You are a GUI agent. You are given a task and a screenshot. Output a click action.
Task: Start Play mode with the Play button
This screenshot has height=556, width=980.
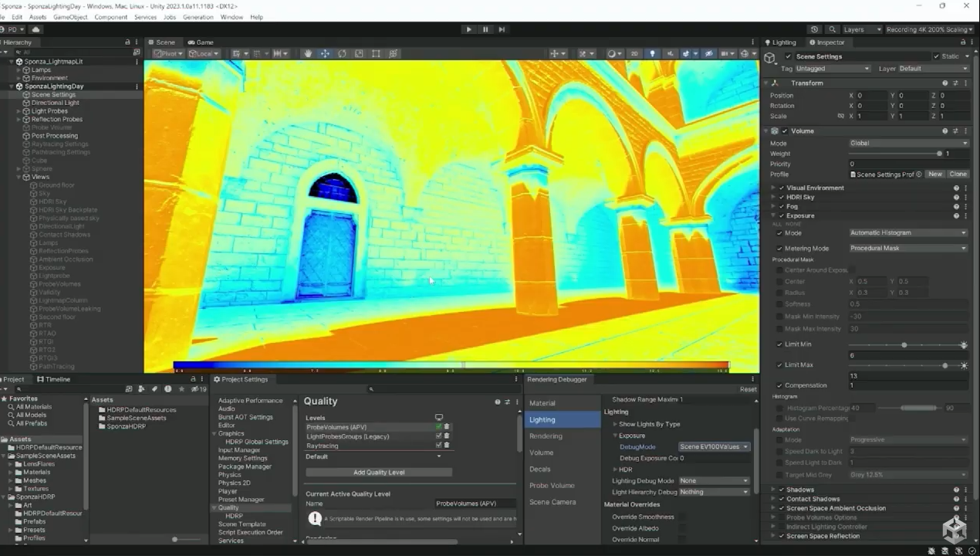point(468,29)
